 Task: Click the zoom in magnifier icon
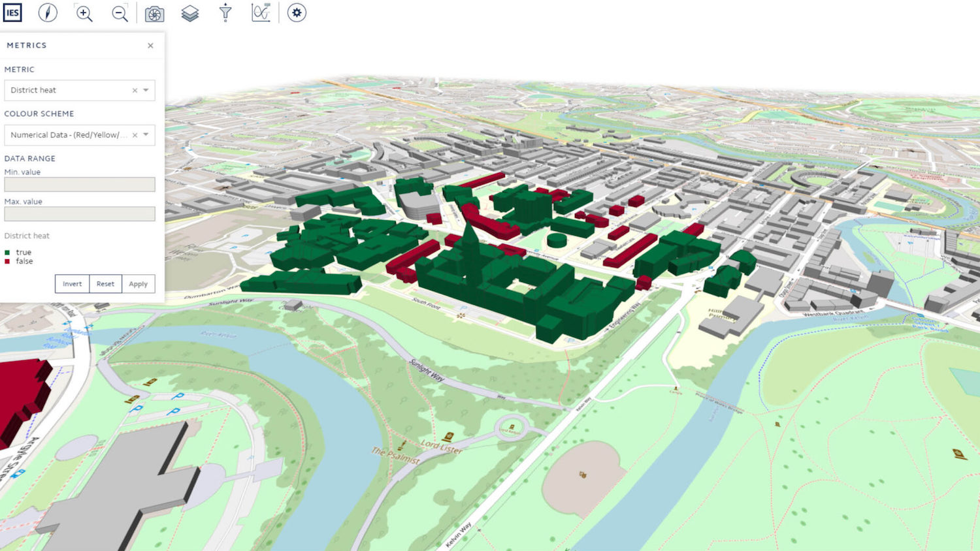pyautogui.click(x=84, y=12)
